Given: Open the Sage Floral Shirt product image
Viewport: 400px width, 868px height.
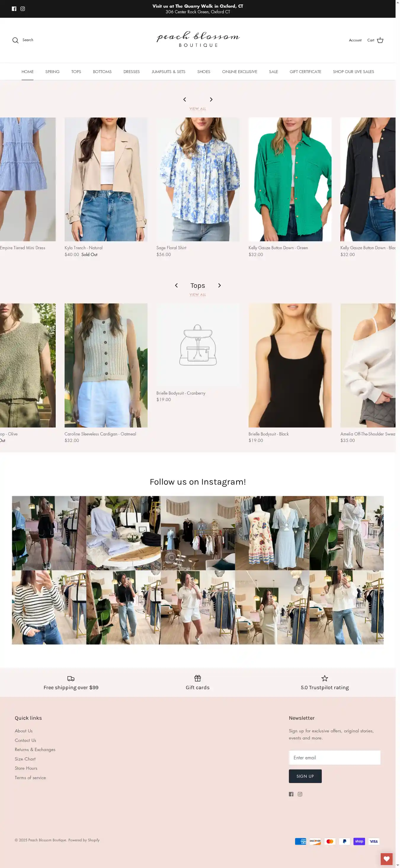Looking at the screenshot, I should pos(198,179).
